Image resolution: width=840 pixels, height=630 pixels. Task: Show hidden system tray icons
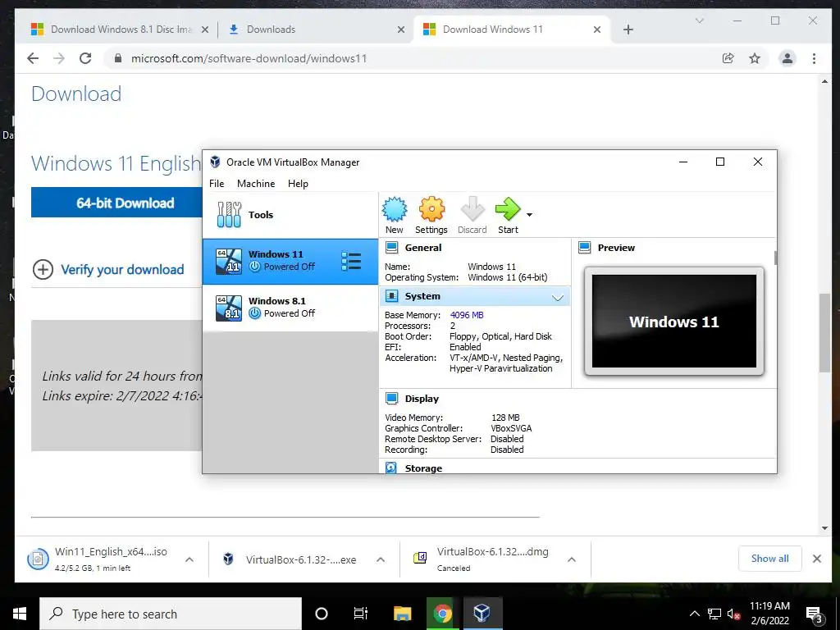[694, 614]
